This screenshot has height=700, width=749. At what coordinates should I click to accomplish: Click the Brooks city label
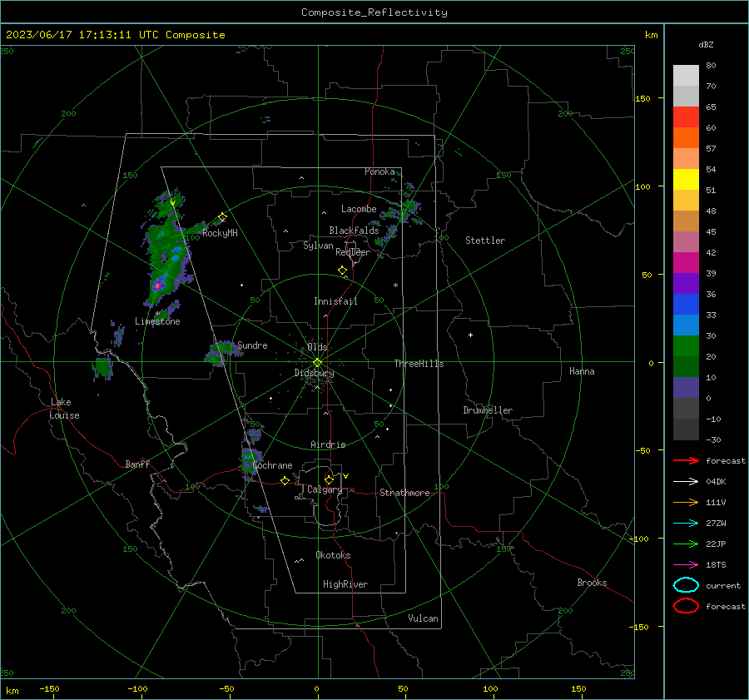pos(592,583)
